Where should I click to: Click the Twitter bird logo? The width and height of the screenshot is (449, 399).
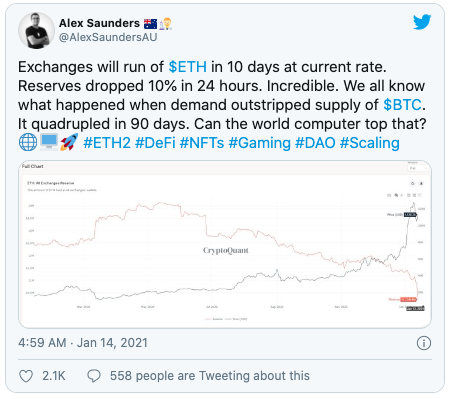click(422, 22)
